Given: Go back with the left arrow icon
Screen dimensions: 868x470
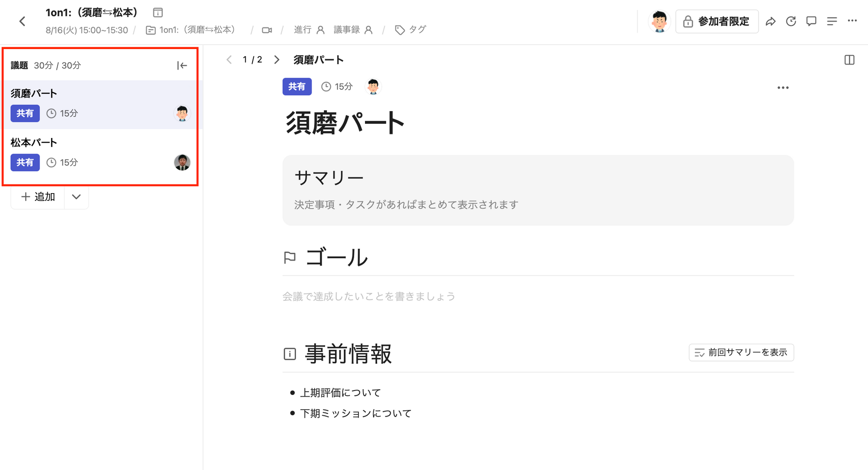Looking at the screenshot, I should [23, 21].
